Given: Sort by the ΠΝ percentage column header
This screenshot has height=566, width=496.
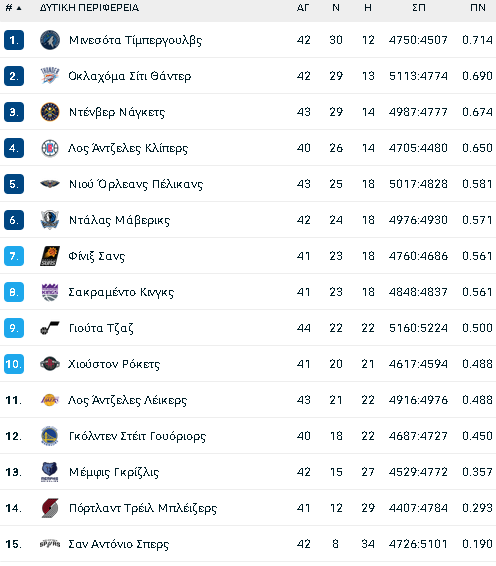Looking at the screenshot, I should coord(478,8).
